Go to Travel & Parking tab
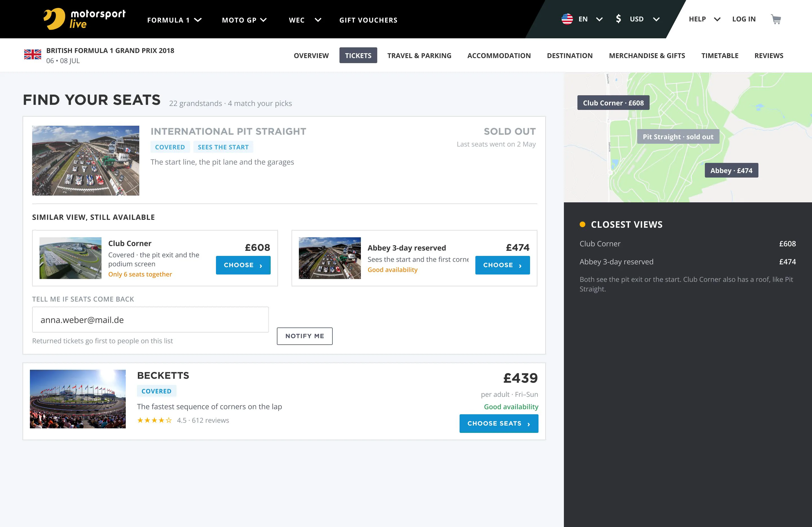The image size is (812, 527). coord(419,56)
